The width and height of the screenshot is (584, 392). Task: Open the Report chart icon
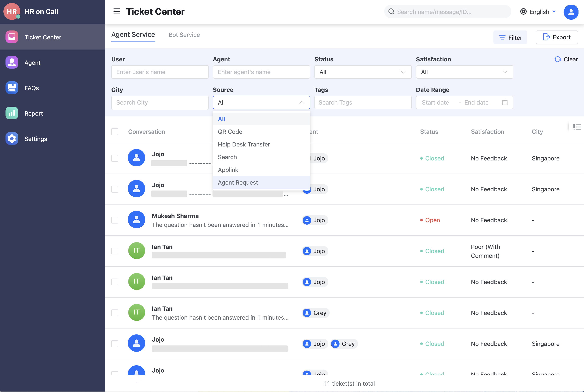tap(12, 113)
